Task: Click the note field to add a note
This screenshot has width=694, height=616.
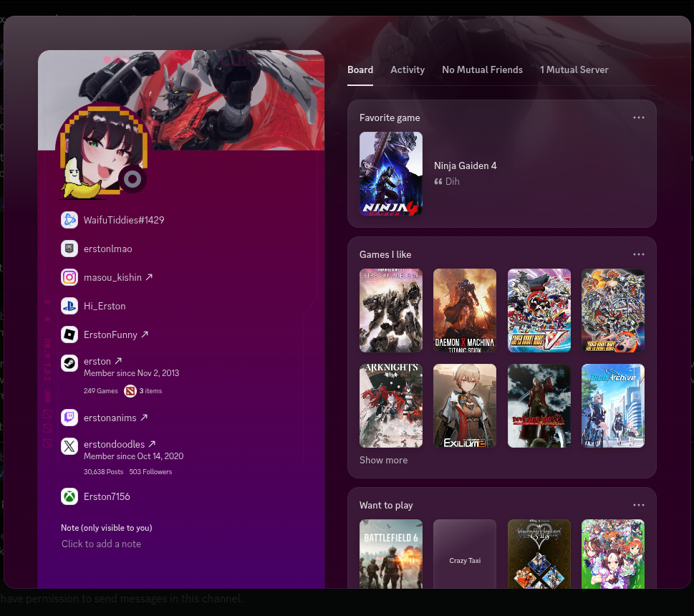Action: 101,544
